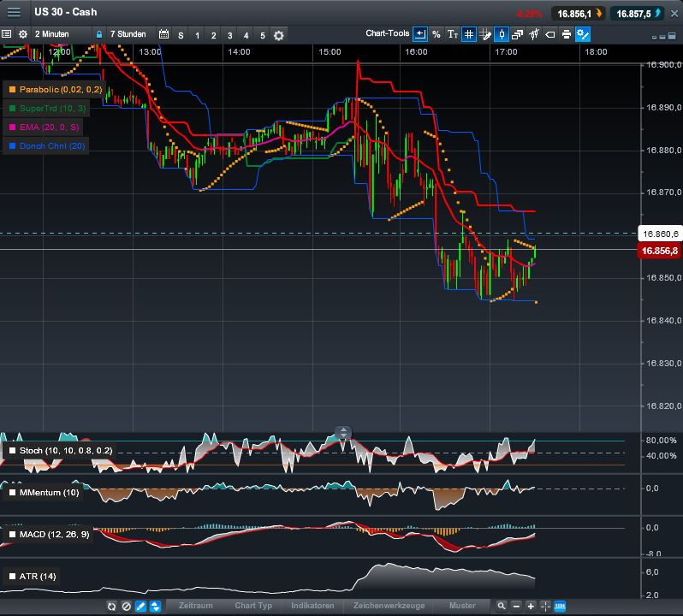Click the MMentum (10) panel label
The width and height of the screenshot is (683, 616).
click(50, 492)
